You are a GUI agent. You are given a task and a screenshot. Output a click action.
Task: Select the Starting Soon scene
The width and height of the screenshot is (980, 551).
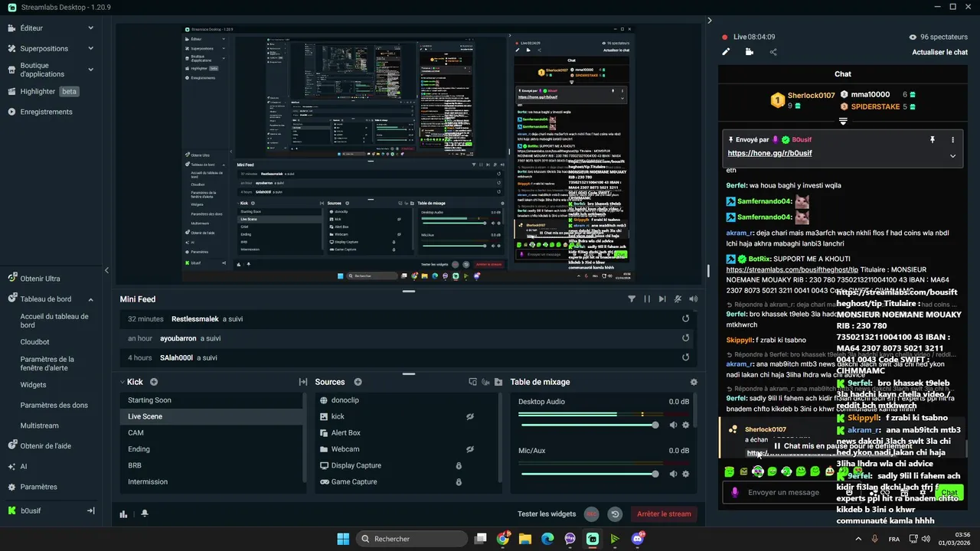[x=211, y=400]
